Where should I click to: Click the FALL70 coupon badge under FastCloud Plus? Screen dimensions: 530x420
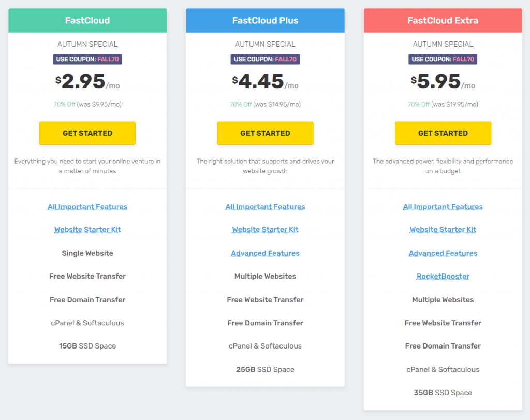(x=265, y=59)
